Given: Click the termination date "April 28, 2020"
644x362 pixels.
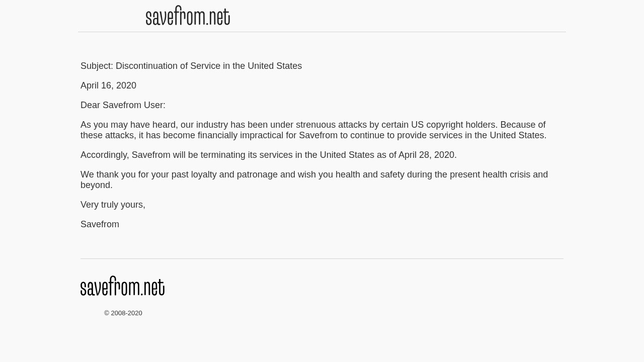Looking at the screenshot, I should [x=427, y=155].
